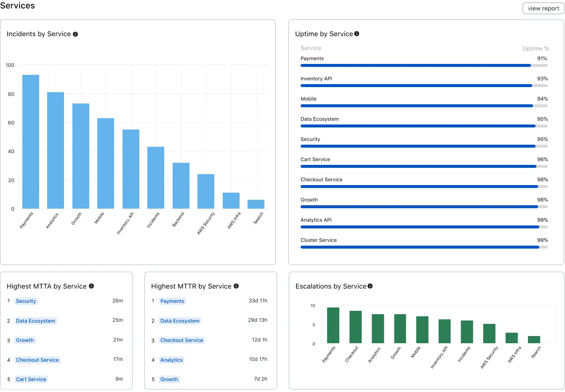Click Inventory API bar in Incidents chart

[131, 169]
